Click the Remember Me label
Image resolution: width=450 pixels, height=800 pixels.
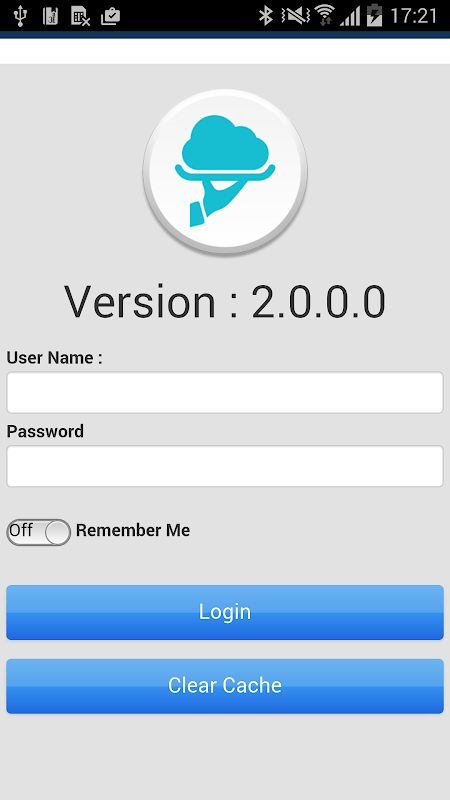(x=133, y=531)
